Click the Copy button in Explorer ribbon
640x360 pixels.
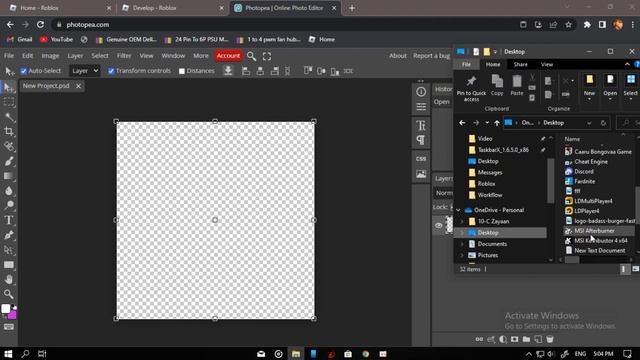tap(497, 86)
